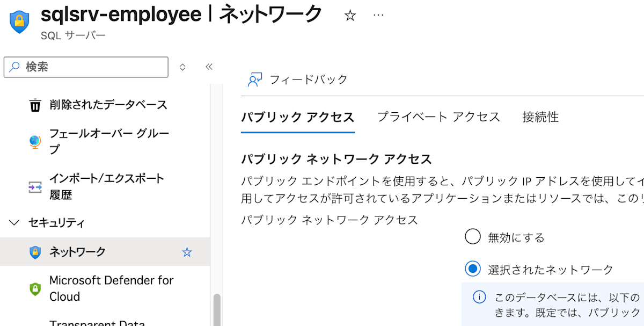Favorite this page with the header star
Viewport: 644px width, 326px height.
(x=350, y=16)
